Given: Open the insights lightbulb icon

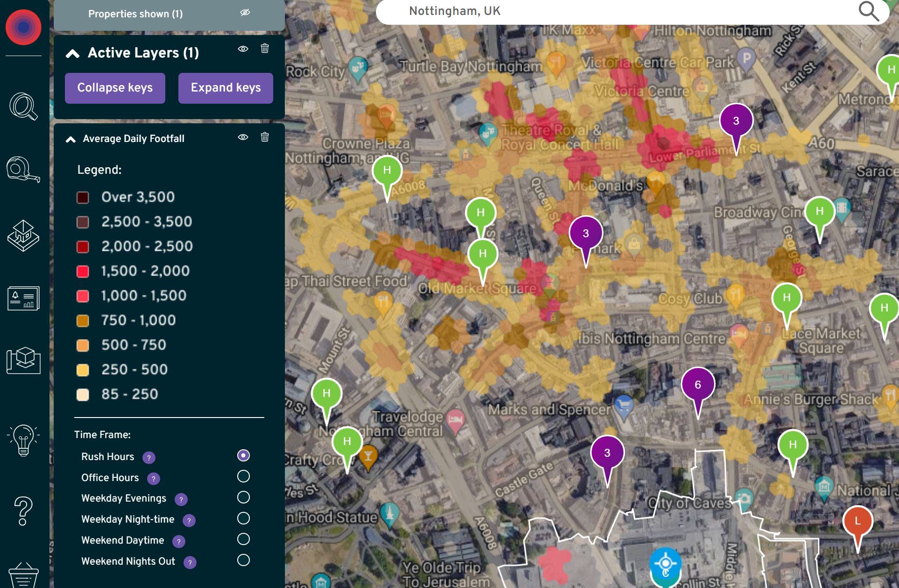Looking at the screenshot, I should [x=23, y=439].
